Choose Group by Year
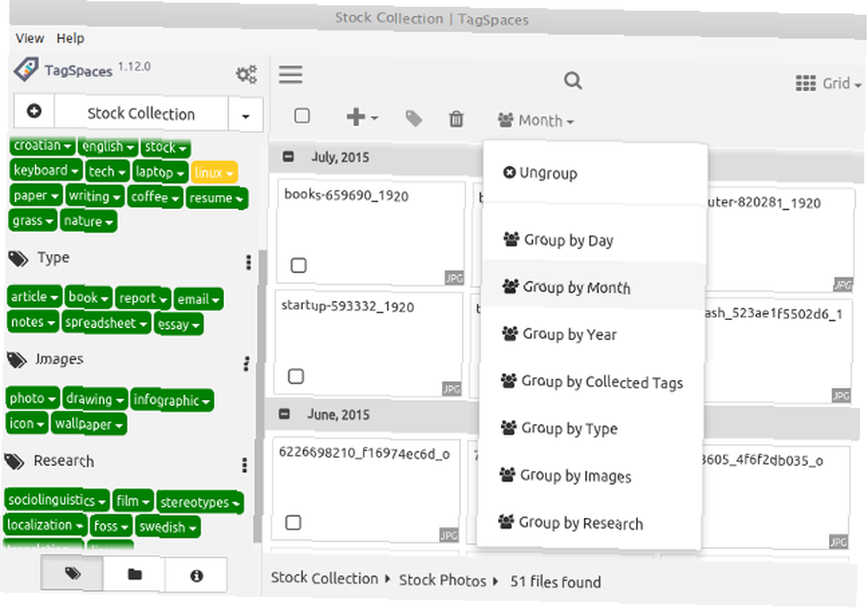 592,334
